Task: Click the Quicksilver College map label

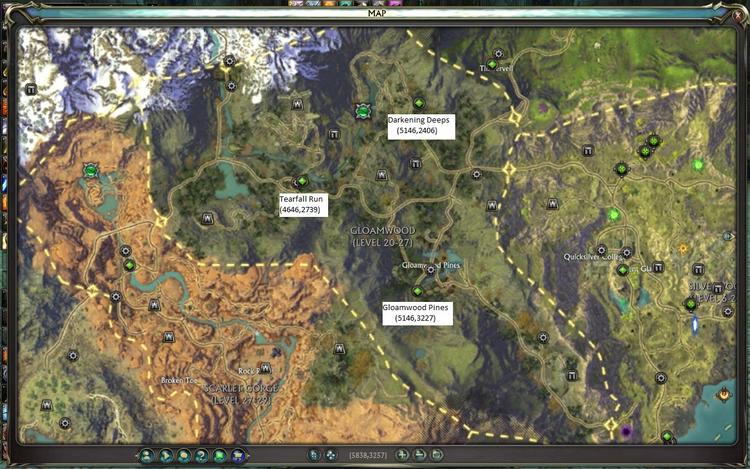Action: pyautogui.click(x=593, y=257)
